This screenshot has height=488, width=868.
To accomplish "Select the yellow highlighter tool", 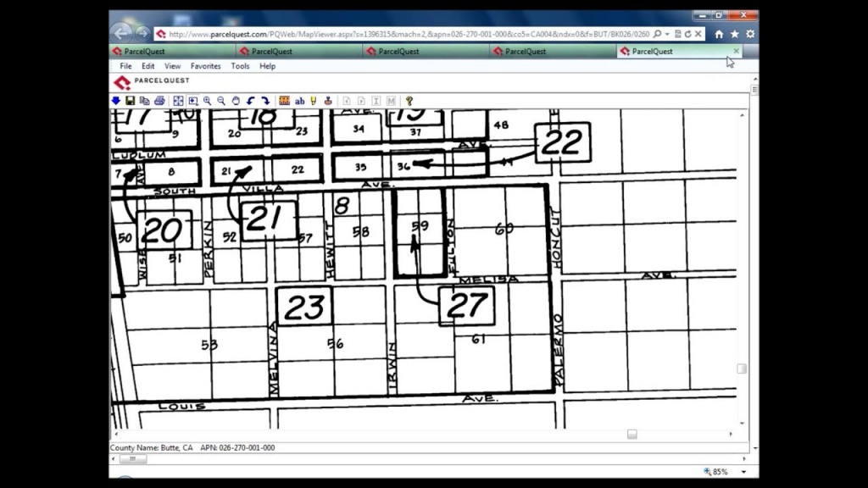I will click(314, 101).
